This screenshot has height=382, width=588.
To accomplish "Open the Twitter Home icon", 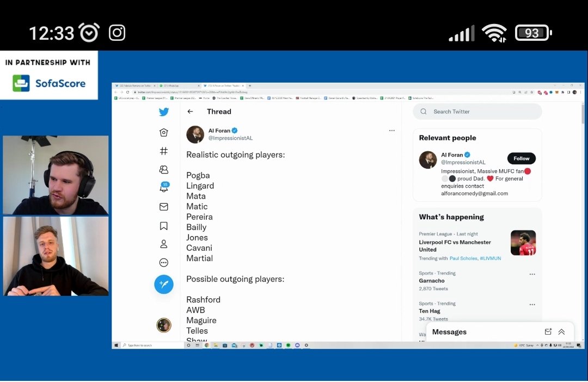I will click(x=164, y=132).
